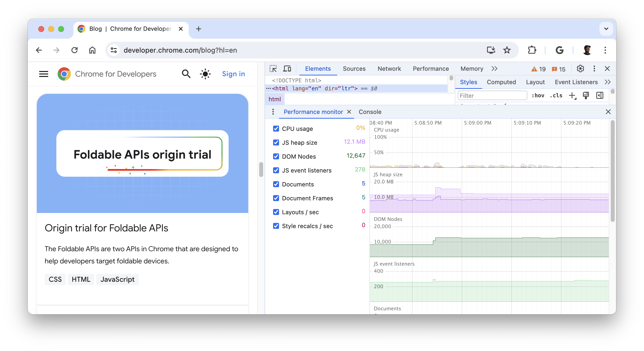Image resolution: width=644 pixels, height=351 pixels.
Task: Toggle the CPU usage checkbox
Action: tap(276, 128)
